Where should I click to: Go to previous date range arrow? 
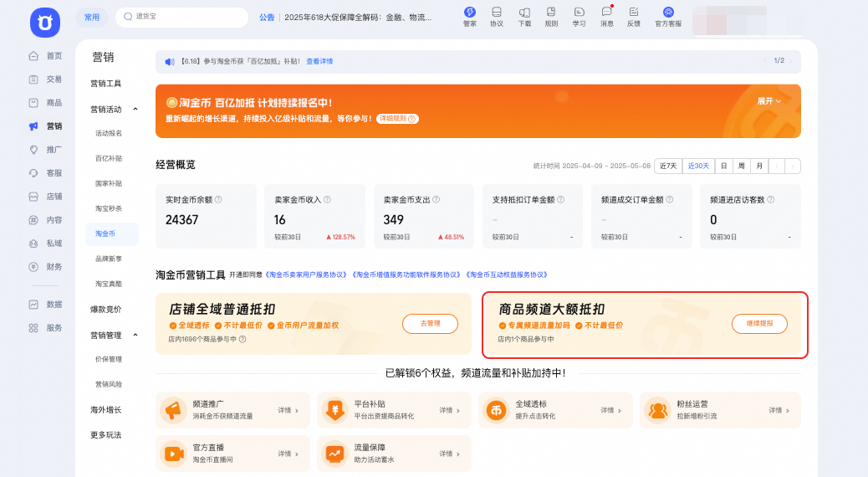click(777, 167)
